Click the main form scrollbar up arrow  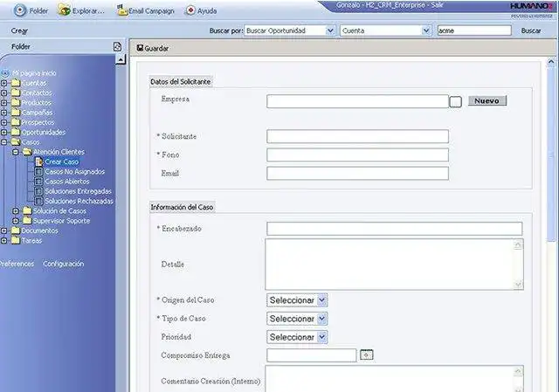(551, 62)
